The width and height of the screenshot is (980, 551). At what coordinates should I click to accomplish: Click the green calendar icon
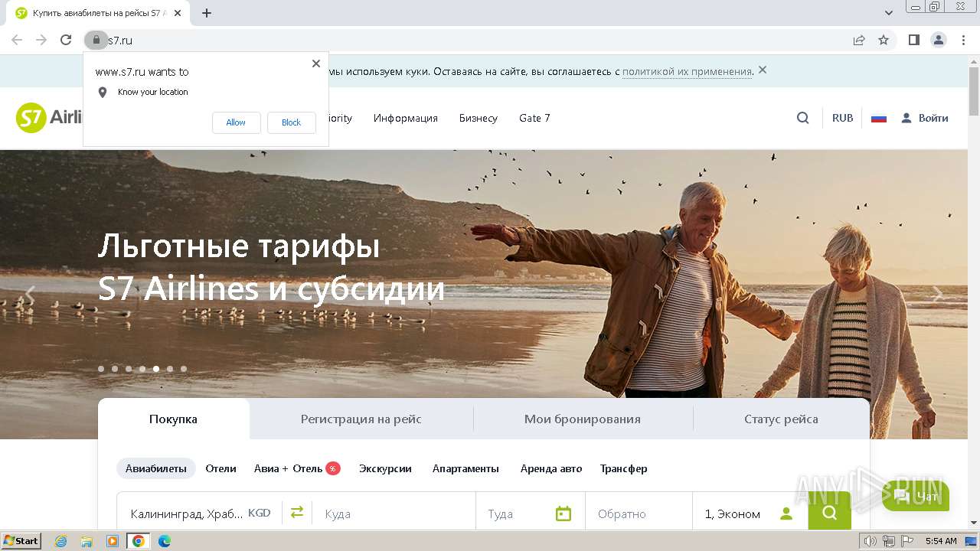coord(563,514)
